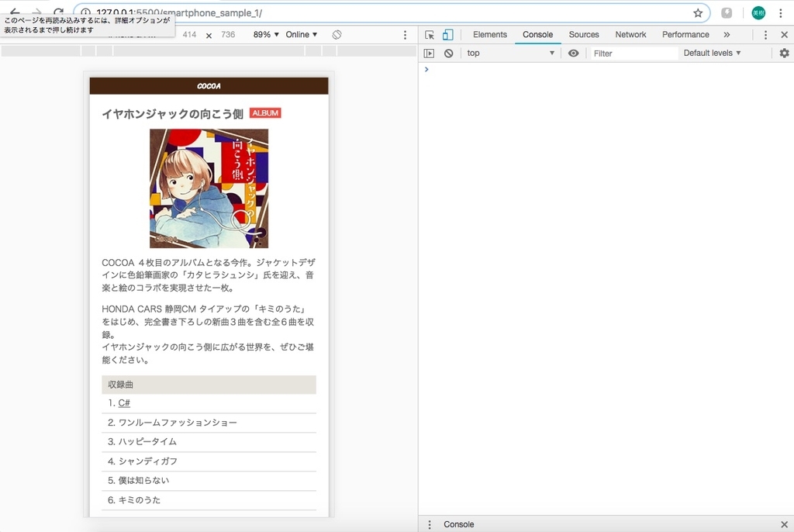Click the inspect element picker icon

click(x=430, y=34)
